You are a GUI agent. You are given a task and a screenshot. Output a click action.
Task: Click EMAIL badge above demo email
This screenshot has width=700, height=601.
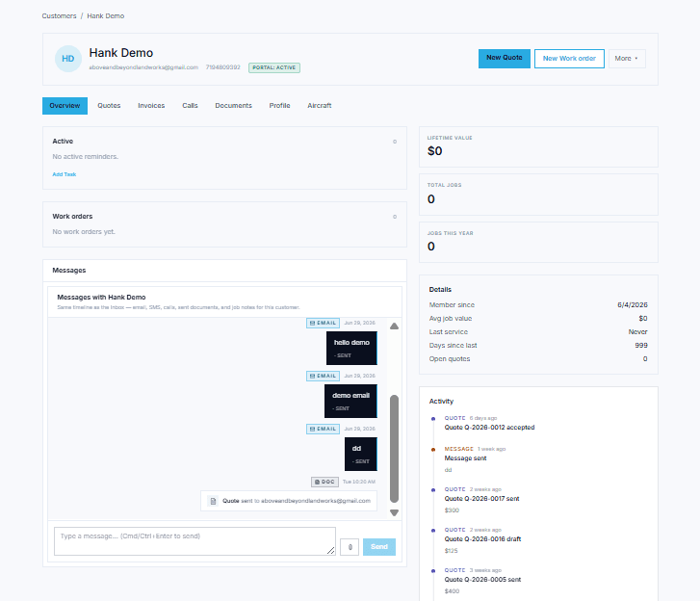[x=323, y=376]
